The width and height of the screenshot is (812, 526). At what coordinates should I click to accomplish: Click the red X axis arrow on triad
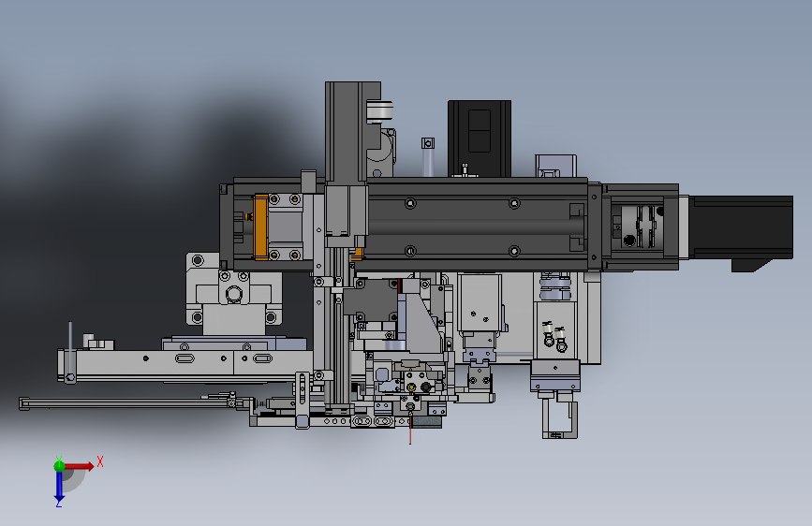pos(79,466)
